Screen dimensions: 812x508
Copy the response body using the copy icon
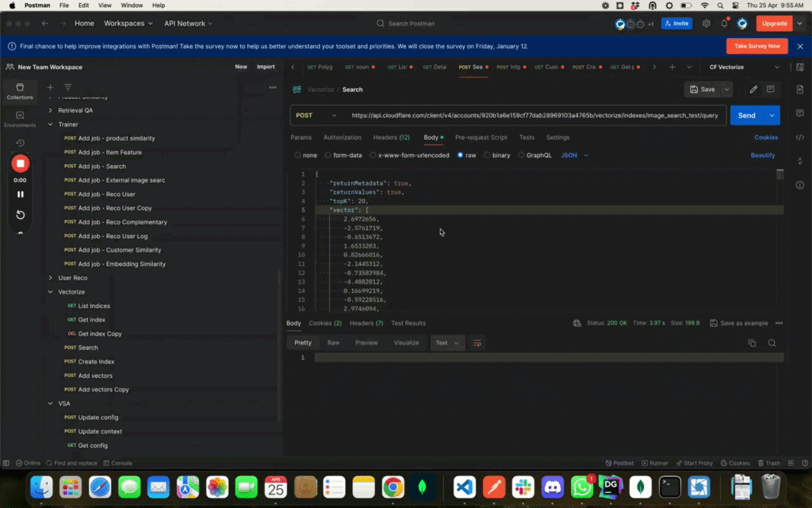pos(752,342)
